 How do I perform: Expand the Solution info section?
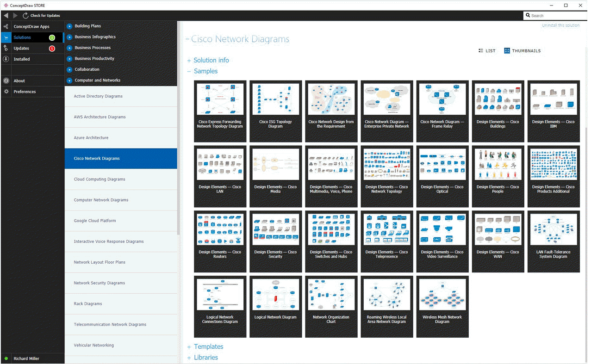pyautogui.click(x=189, y=61)
